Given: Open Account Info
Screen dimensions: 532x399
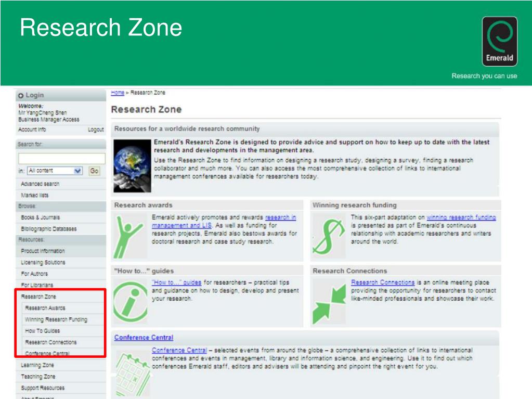Looking at the screenshot, I should click(x=32, y=130).
